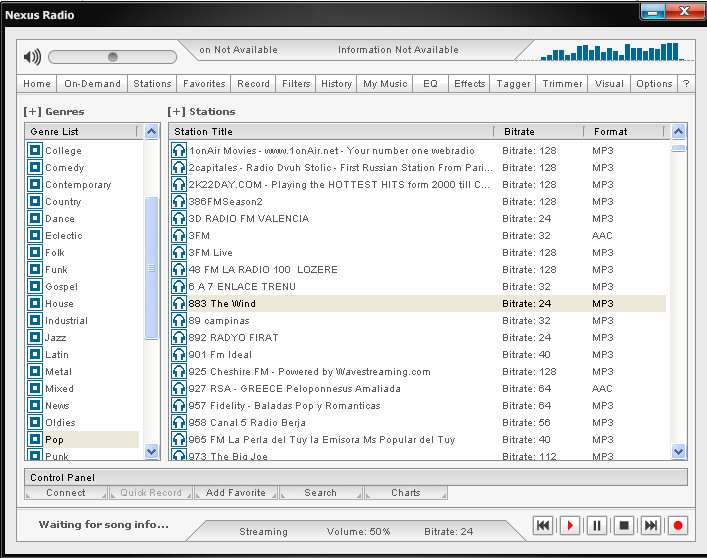Screen dimensions: 707x558
Task: Select station 925 Cheshire FM
Action: (418, 372)
